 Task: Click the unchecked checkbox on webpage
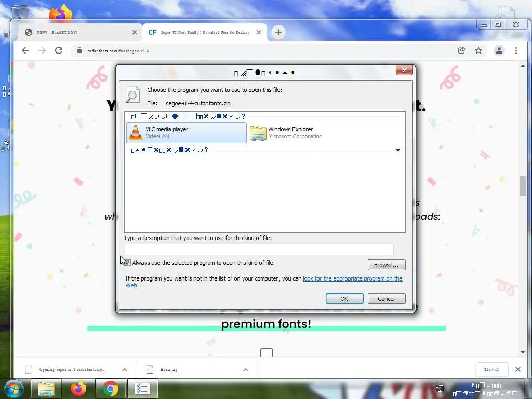[267, 353]
